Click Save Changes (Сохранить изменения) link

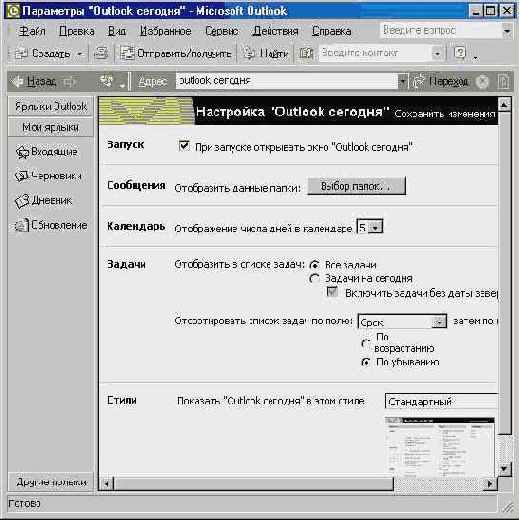click(x=445, y=114)
